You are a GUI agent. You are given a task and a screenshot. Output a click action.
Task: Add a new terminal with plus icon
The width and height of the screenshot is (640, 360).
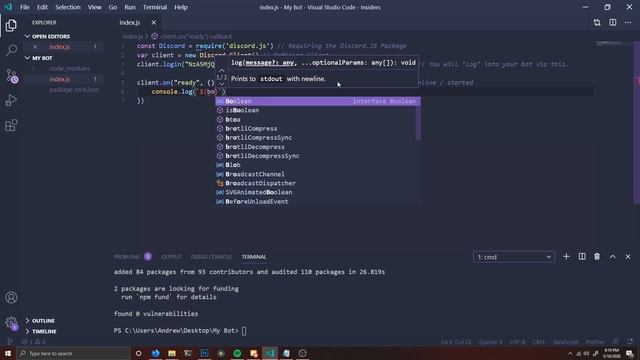click(x=566, y=256)
